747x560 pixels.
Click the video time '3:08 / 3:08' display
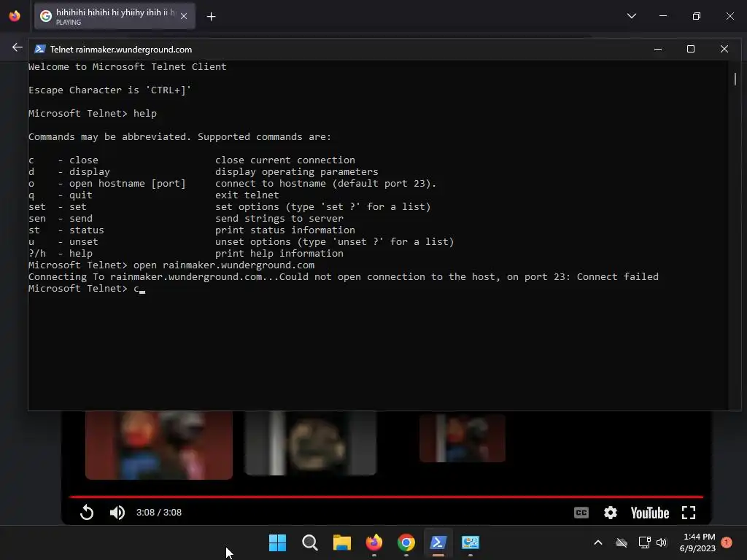pos(158,513)
